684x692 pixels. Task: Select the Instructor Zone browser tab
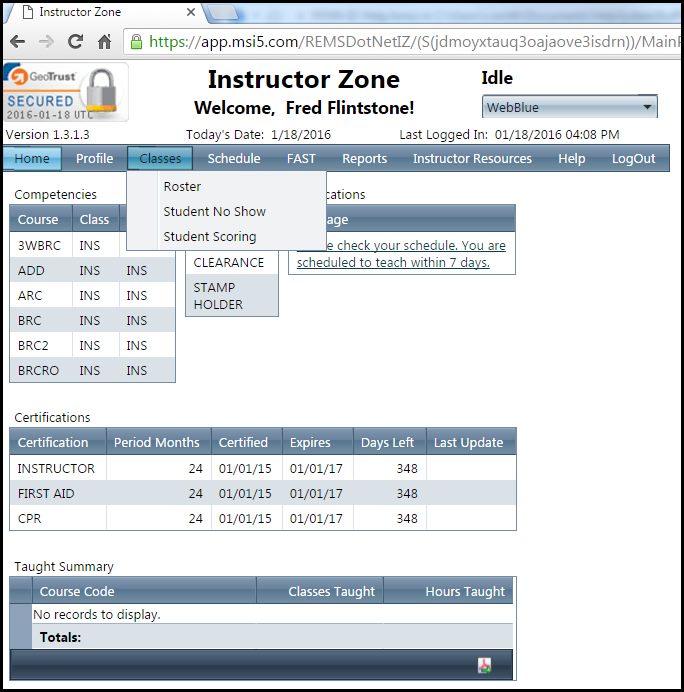(x=100, y=12)
